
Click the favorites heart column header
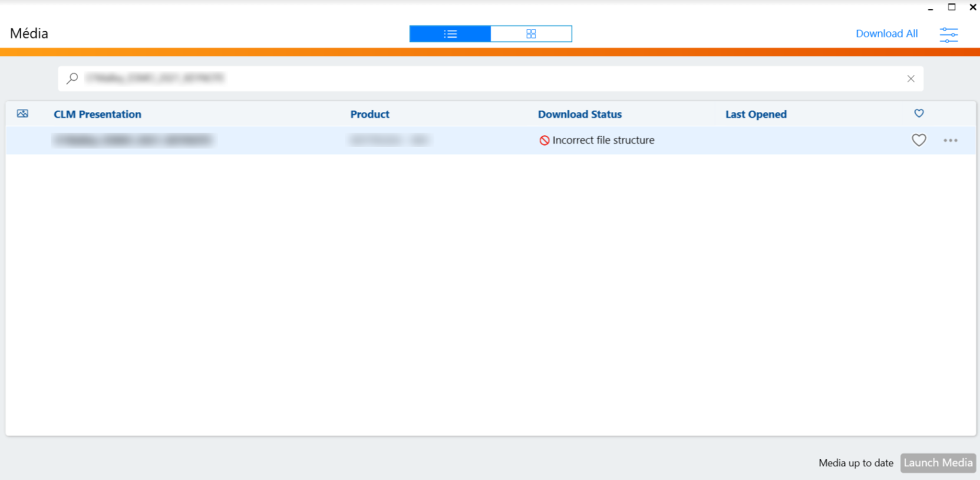click(x=919, y=113)
